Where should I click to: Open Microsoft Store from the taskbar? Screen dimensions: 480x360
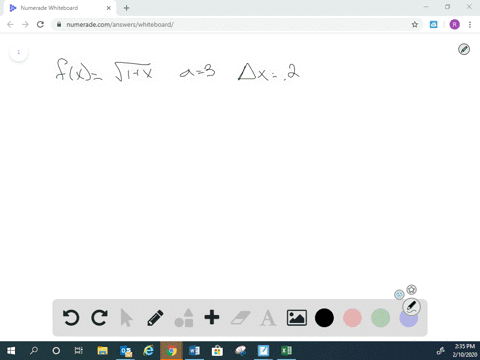217,351
